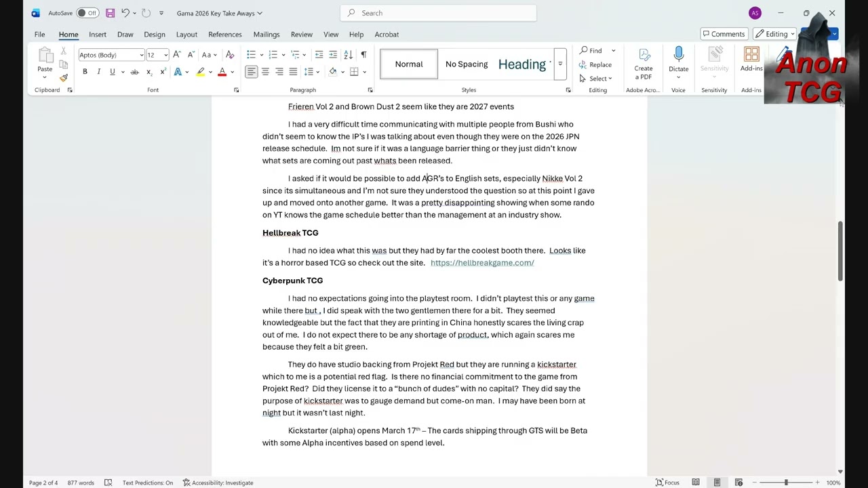Click the Format Painter icon

pos(64,78)
